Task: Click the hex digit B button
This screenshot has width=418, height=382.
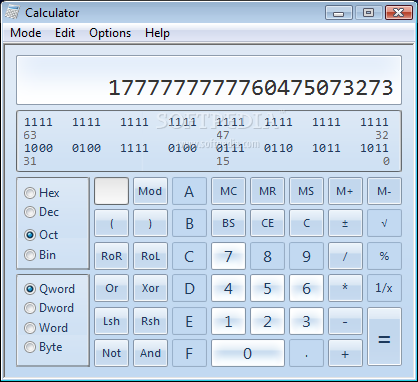Action: click(189, 223)
